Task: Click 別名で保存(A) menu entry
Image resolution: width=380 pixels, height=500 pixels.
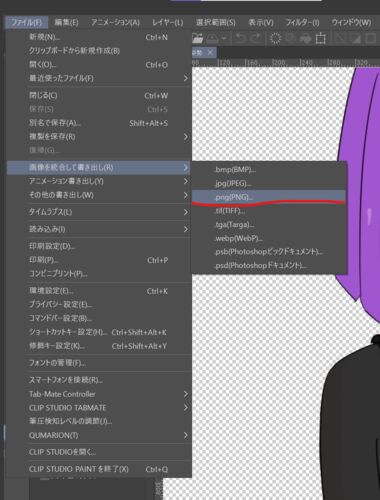Action: click(x=99, y=123)
